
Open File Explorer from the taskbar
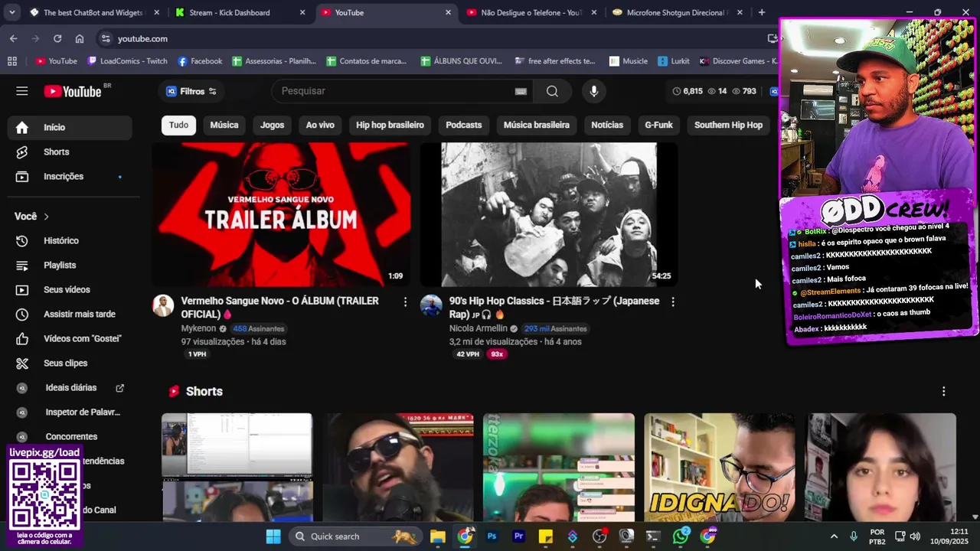(x=437, y=536)
